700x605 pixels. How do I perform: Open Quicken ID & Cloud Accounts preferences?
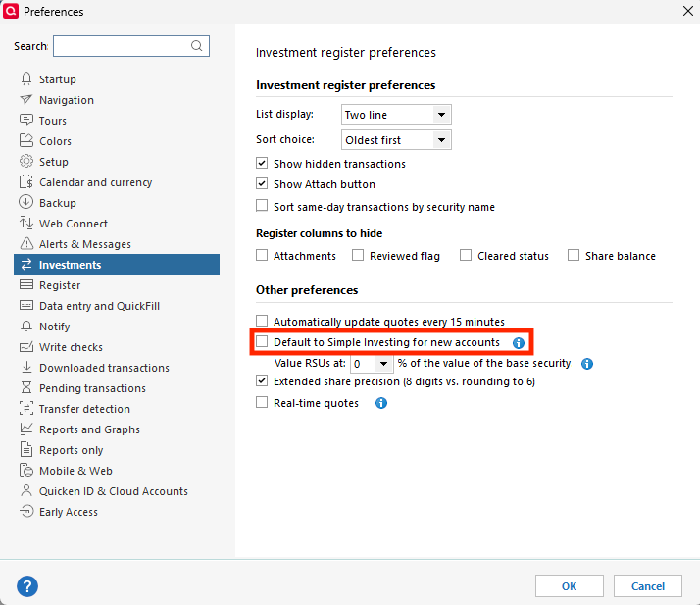(117, 491)
